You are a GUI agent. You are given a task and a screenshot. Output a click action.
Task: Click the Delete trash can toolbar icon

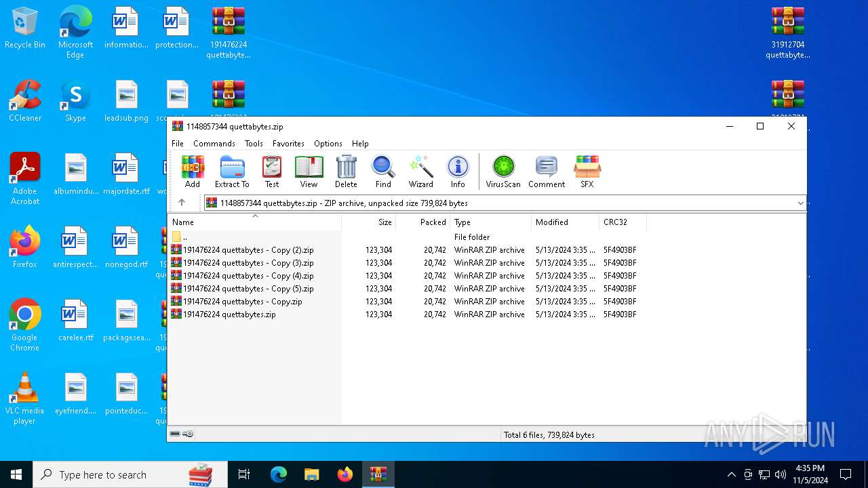click(x=346, y=171)
